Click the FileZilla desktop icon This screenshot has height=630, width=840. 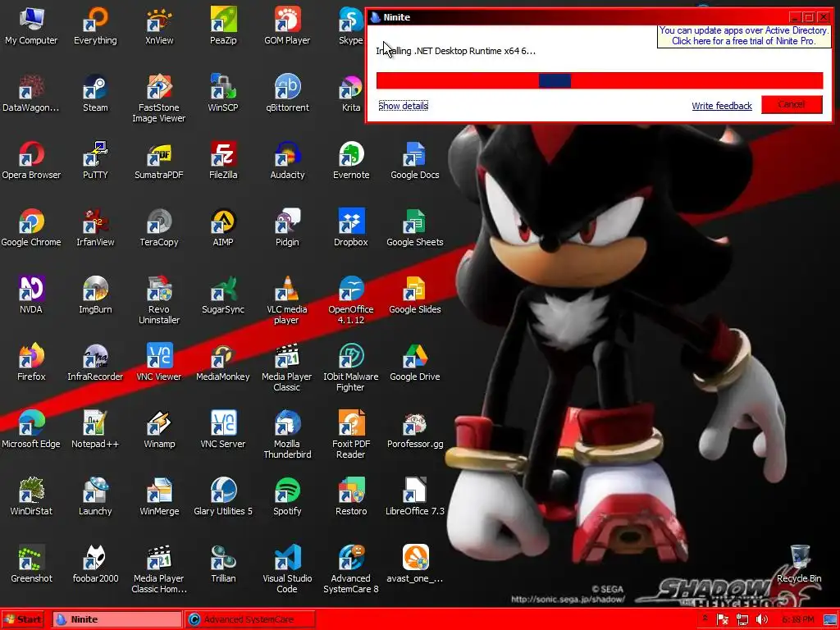point(223,160)
